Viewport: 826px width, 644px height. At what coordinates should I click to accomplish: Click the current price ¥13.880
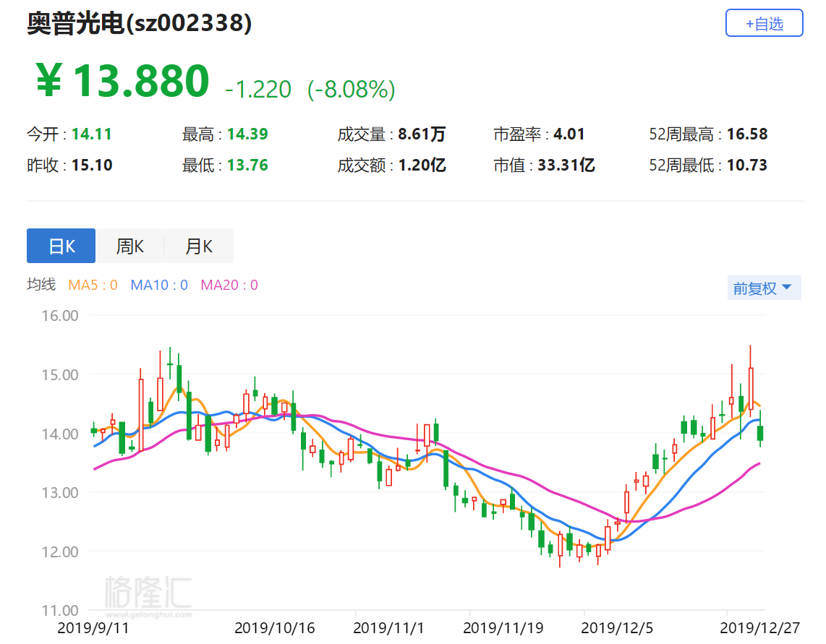click(x=123, y=80)
